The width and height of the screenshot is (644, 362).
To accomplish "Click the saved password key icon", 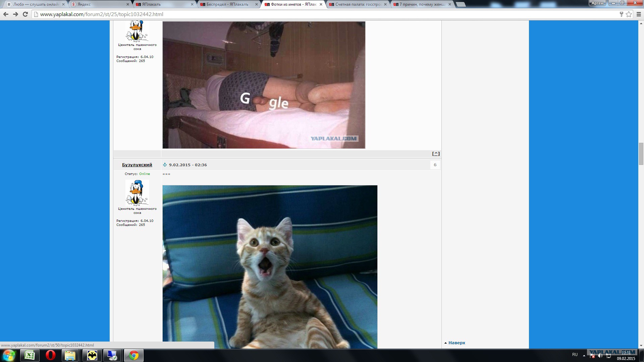I will (621, 14).
